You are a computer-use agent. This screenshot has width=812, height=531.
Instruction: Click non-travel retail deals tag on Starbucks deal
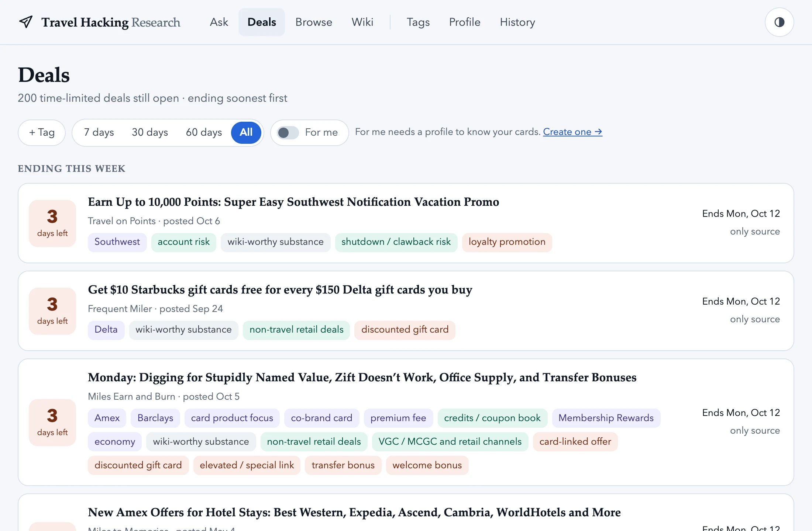(296, 330)
